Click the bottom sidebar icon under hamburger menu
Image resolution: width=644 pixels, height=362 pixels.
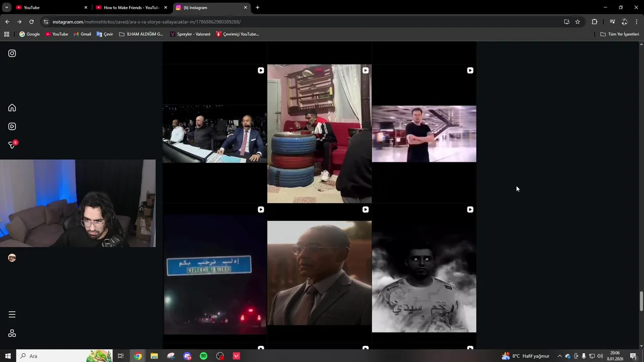[12, 333]
